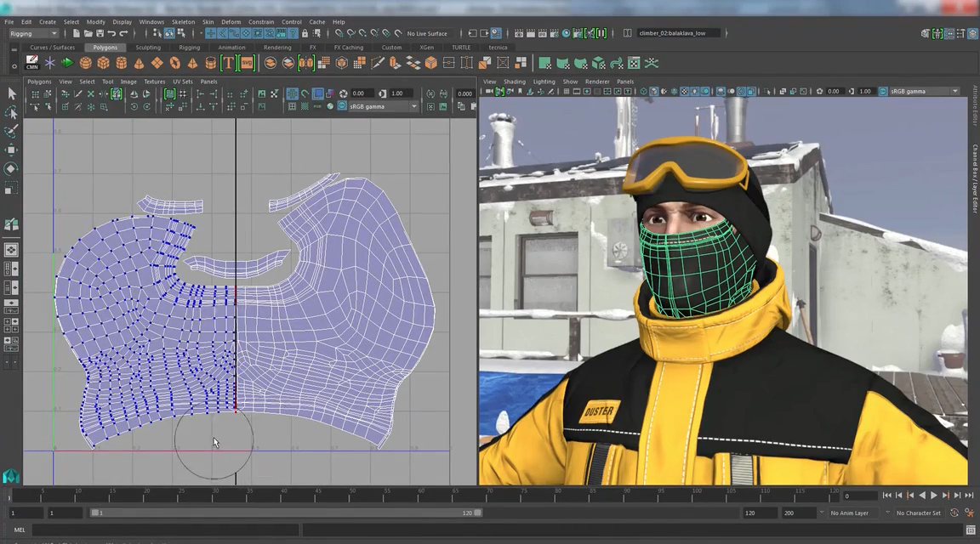Toggle viewport color management button
Image resolution: width=980 pixels, height=544 pixels.
coord(882,91)
